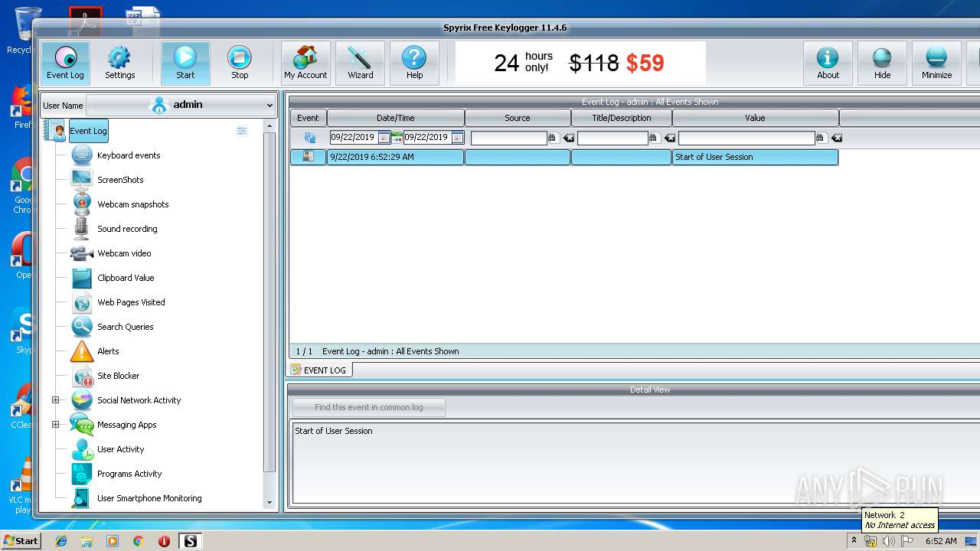The image size is (980, 551).
Task: Select Social Network Activity item
Action: [x=139, y=400]
